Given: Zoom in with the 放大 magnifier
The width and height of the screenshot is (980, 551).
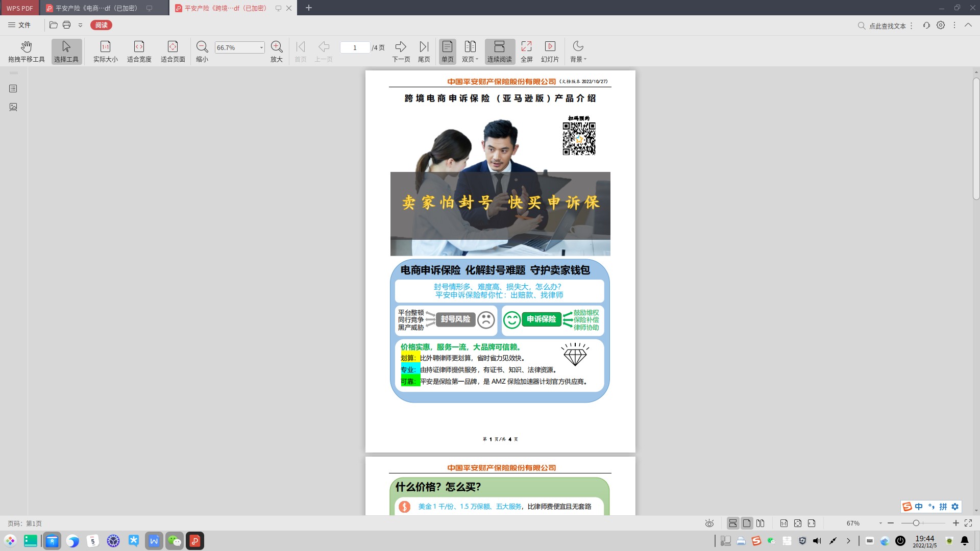Looking at the screenshot, I should [x=277, y=52].
